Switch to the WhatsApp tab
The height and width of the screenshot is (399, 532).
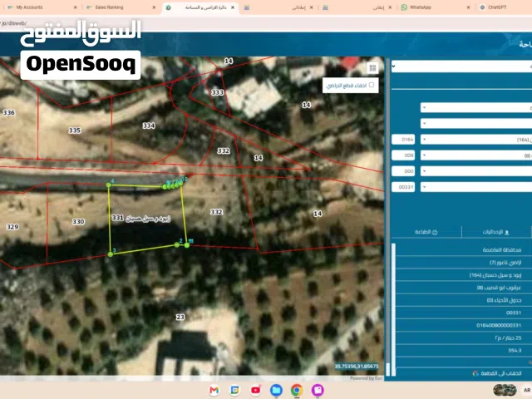[436, 7]
